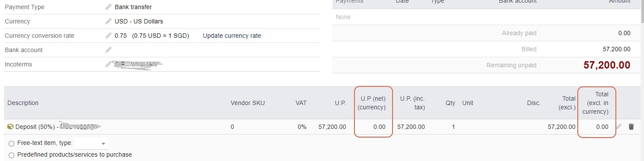Click the U.P (net) (currency) header
The height and width of the screenshot is (161, 644).
pos(373,103)
